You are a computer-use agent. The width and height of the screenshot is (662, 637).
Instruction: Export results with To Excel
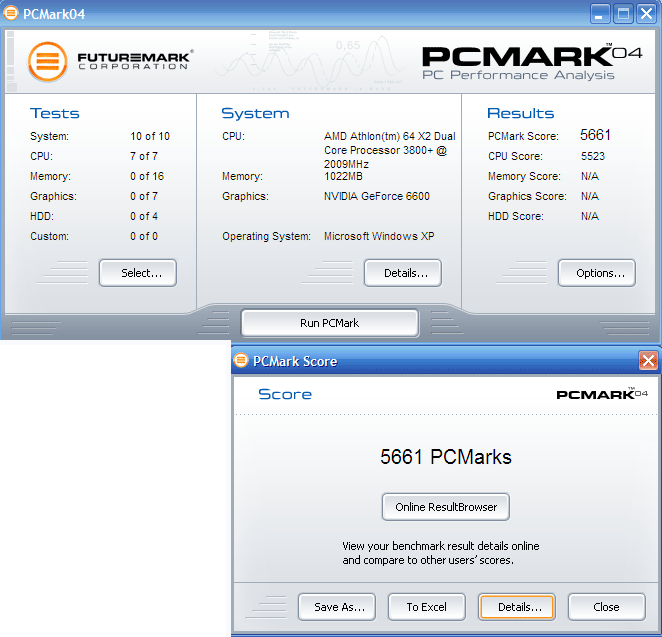coord(427,607)
